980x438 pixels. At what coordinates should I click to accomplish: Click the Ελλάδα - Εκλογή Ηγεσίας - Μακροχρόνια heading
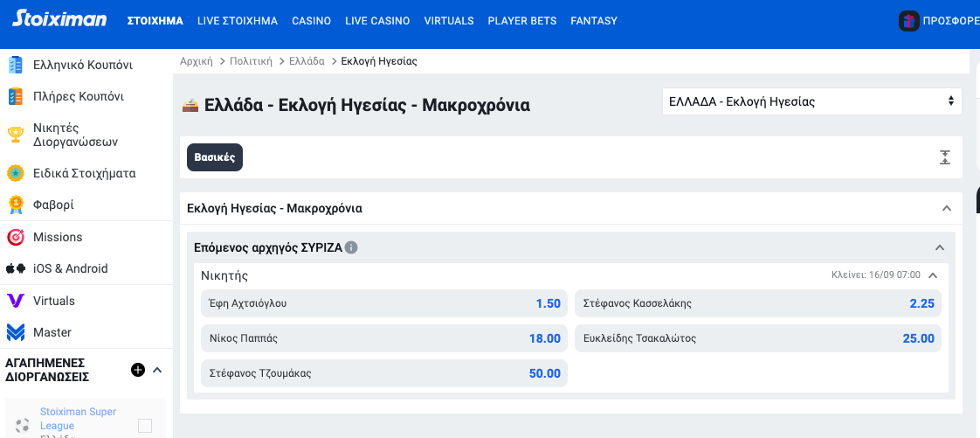[x=367, y=105]
